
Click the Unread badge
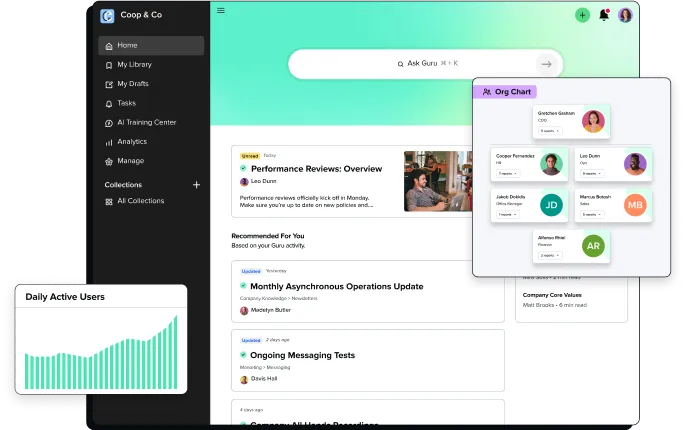[x=250, y=156]
